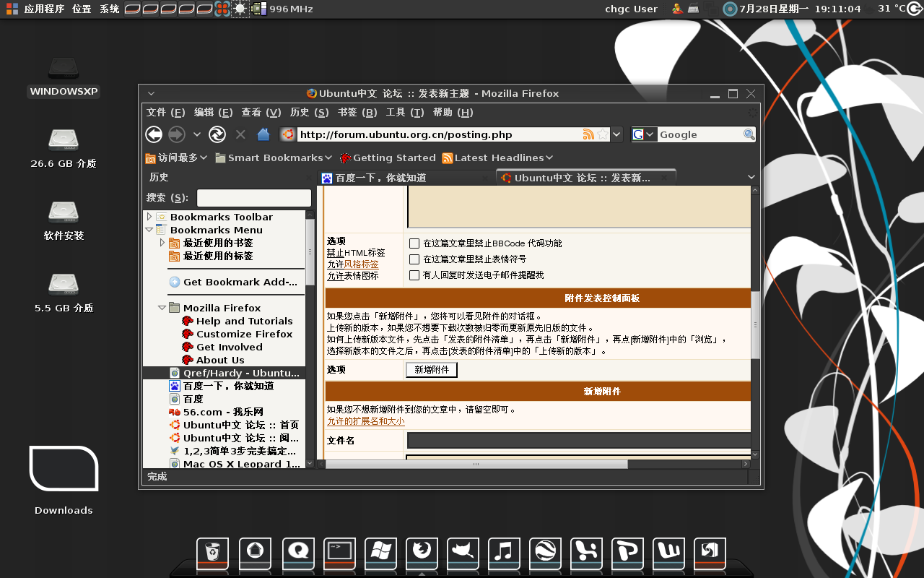The width and height of the screenshot is (924, 578).
Task: Click the page vertical scrollbar thumb
Action: 755,324
